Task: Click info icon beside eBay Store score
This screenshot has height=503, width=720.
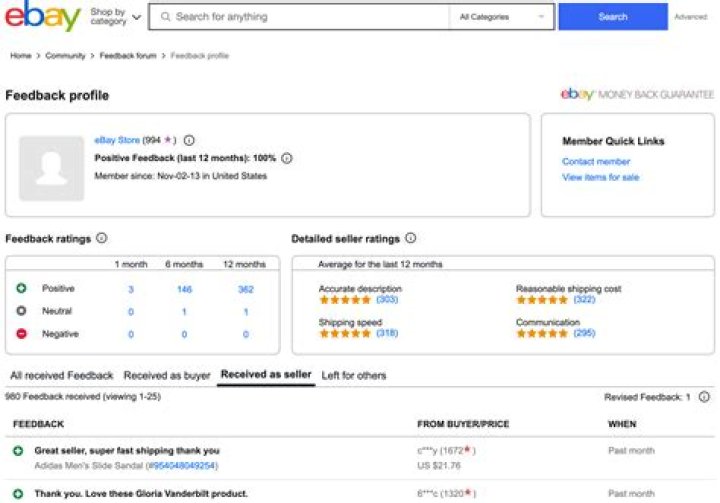Action: click(x=189, y=141)
